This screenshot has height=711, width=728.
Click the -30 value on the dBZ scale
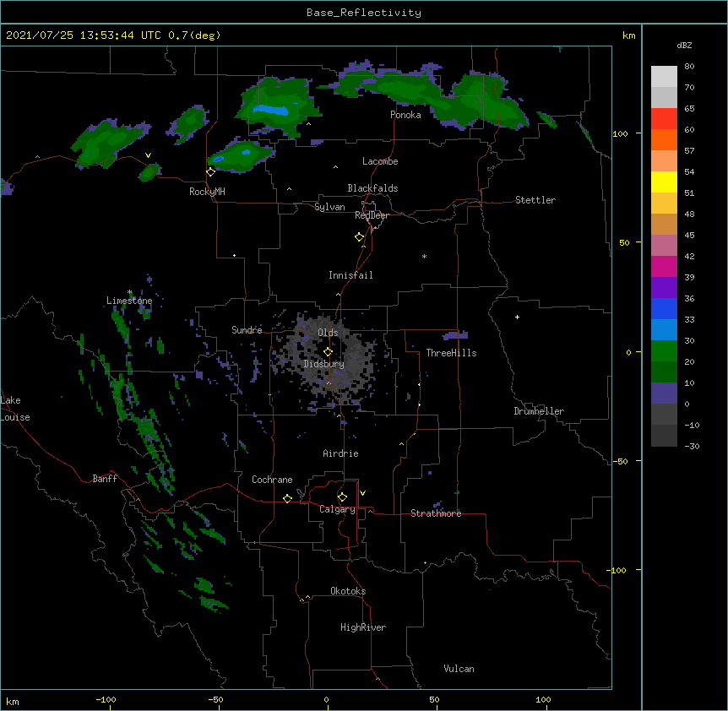click(x=692, y=446)
